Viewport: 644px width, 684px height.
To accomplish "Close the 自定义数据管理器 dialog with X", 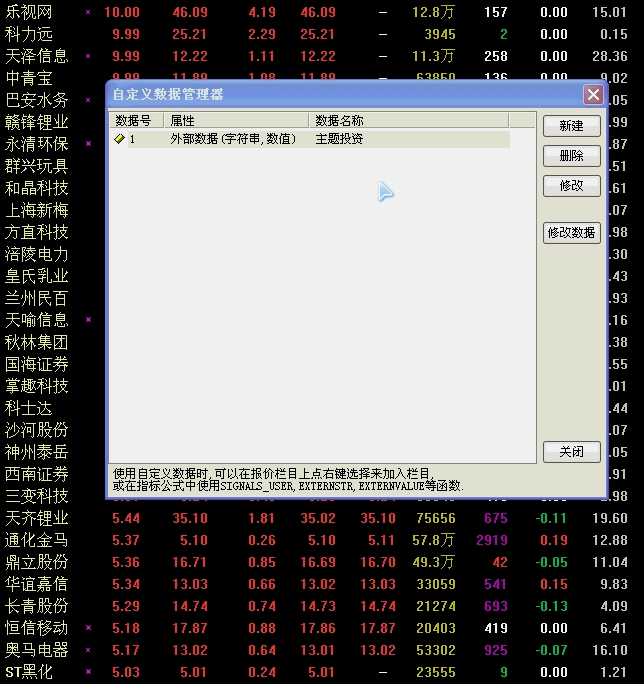I will [x=593, y=94].
